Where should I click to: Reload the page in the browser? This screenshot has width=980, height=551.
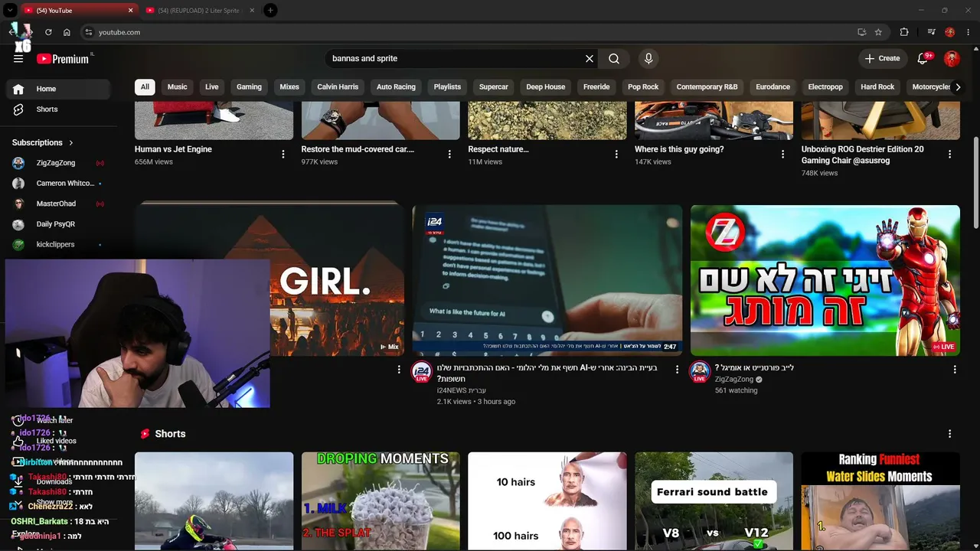pyautogui.click(x=48, y=32)
